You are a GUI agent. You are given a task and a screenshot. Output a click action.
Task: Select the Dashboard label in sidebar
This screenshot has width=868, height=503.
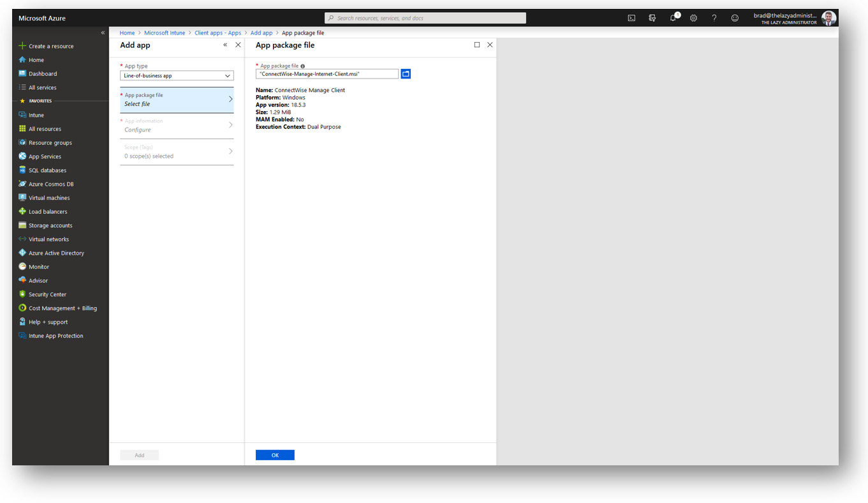coord(43,73)
